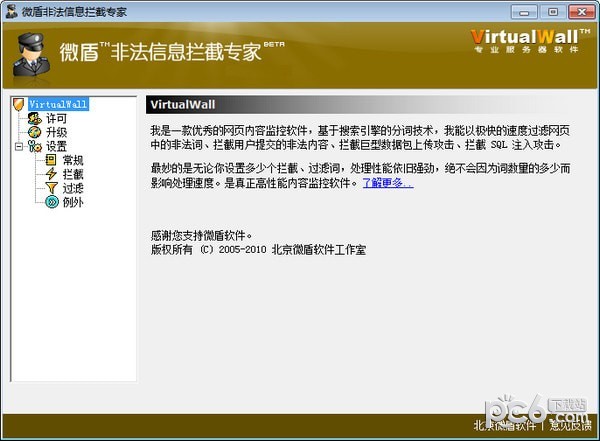The width and height of the screenshot is (600, 441).
Task: Click the 设置 settings tools icon
Action: click(x=34, y=146)
